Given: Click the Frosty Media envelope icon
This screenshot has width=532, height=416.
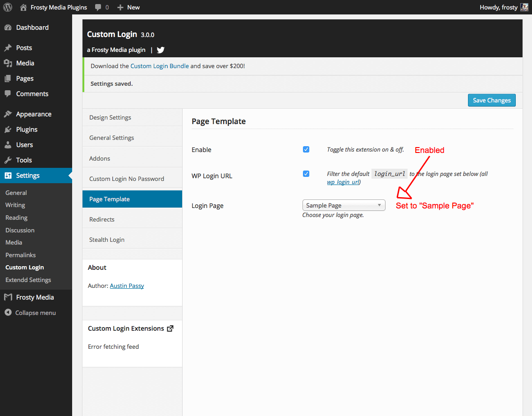Looking at the screenshot, I should tap(8, 297).
